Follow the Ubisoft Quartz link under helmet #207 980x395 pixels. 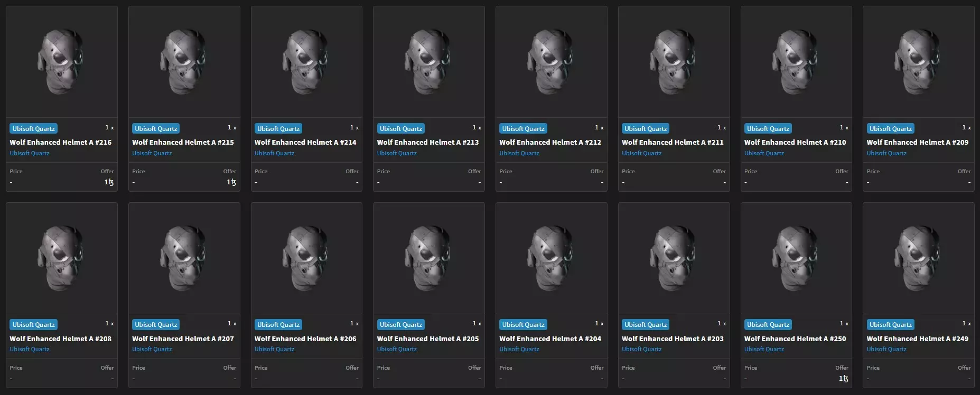pyautogui.click(x=152, y=349)
